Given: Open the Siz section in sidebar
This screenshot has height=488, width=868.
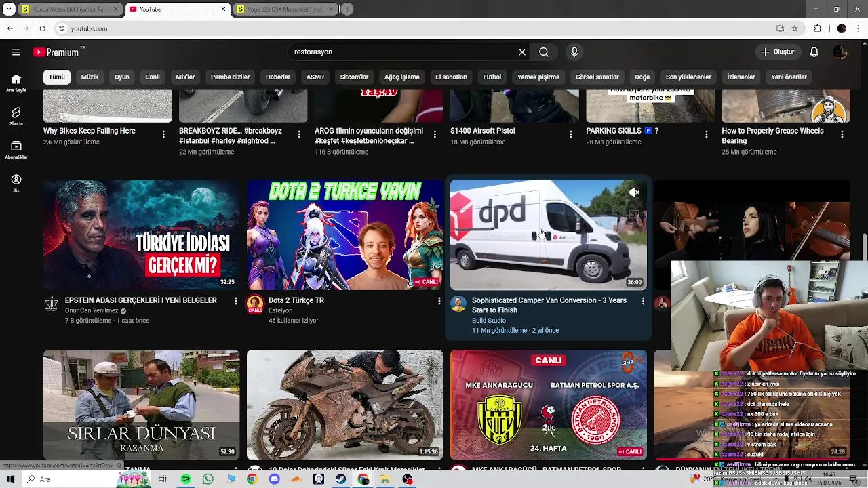Looking at the screenshot, I should tap(16, 183).
